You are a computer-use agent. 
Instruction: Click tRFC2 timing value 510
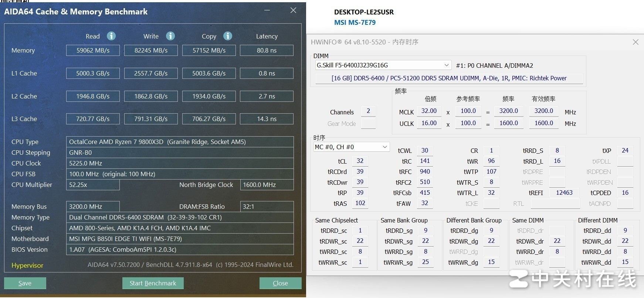425,182
